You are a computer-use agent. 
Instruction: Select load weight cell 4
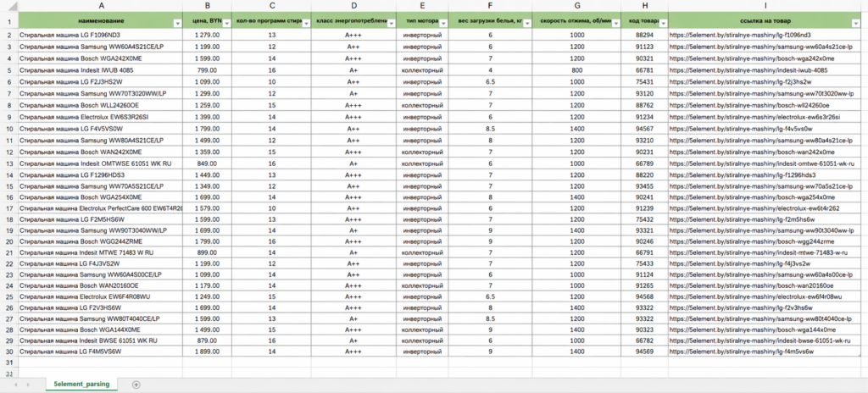coord(491,70)
